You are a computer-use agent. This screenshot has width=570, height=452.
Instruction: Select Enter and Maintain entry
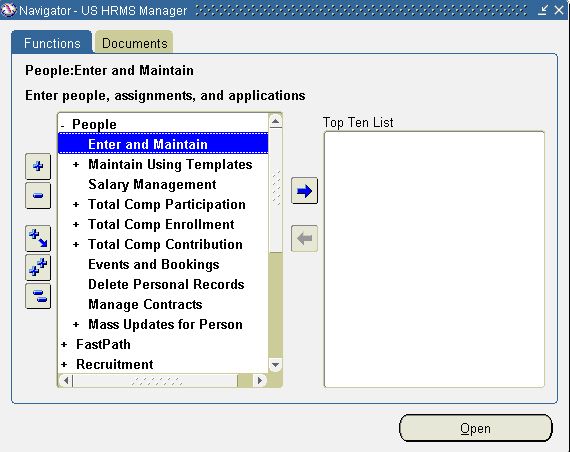(163, 144)
